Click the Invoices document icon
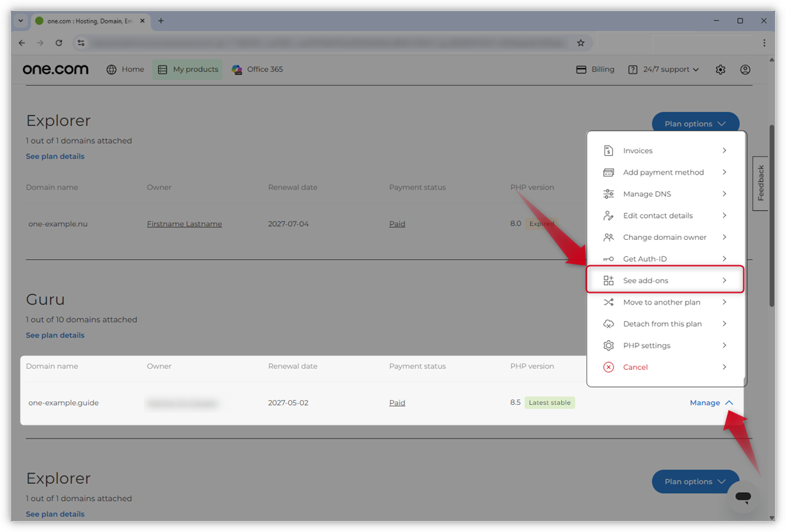Viewport: 786px width, 532px height. (x=608, y=151)
